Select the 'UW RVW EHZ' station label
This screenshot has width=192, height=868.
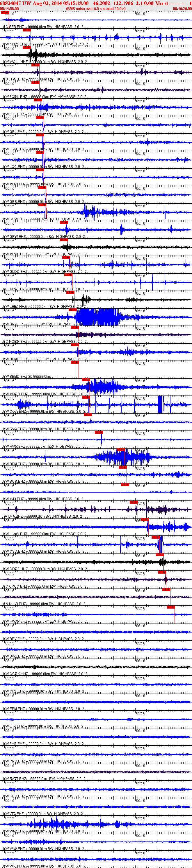click(14, 447)
